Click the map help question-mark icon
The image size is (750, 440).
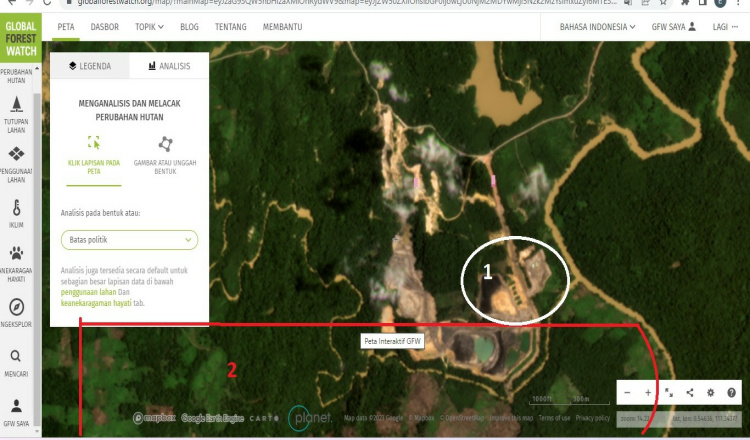point(732,393)
